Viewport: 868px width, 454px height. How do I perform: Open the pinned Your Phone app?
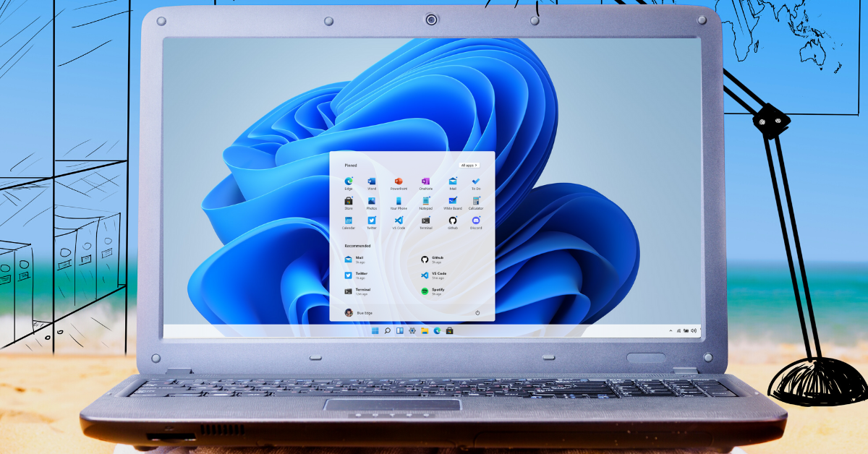(398, 201)
